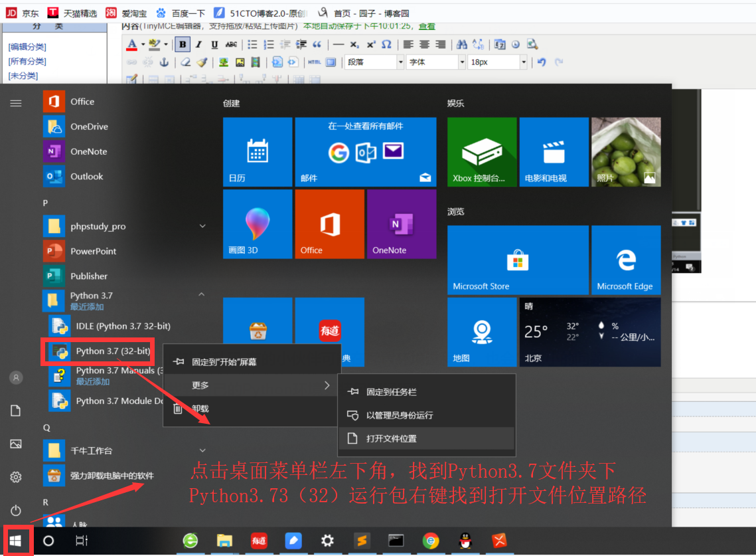Open the text color dropdown arrow
The height and width of the screenshot is (556, 756).
click(143, 45)
